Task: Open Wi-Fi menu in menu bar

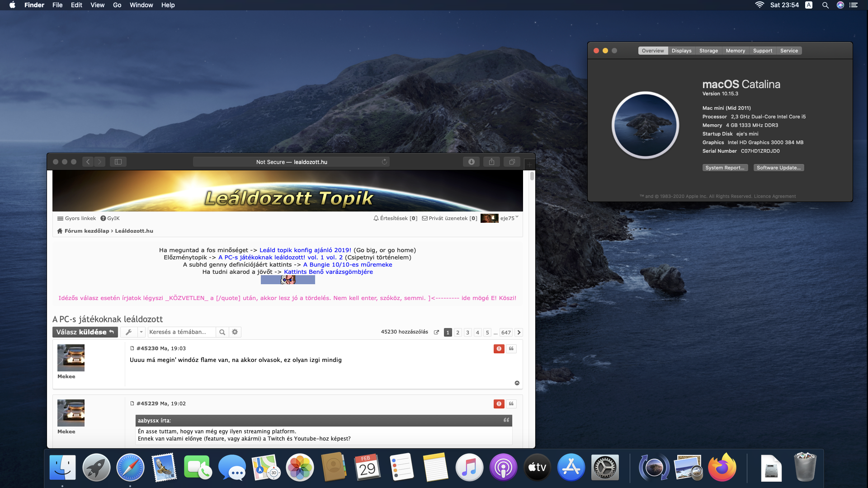Action: pyautogui.click(x=759, y=5)
